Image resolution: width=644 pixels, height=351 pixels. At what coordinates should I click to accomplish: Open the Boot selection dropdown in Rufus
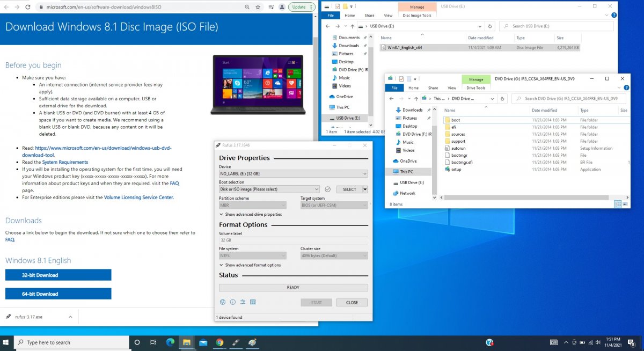pyautogui.click(x=269, y=189)
